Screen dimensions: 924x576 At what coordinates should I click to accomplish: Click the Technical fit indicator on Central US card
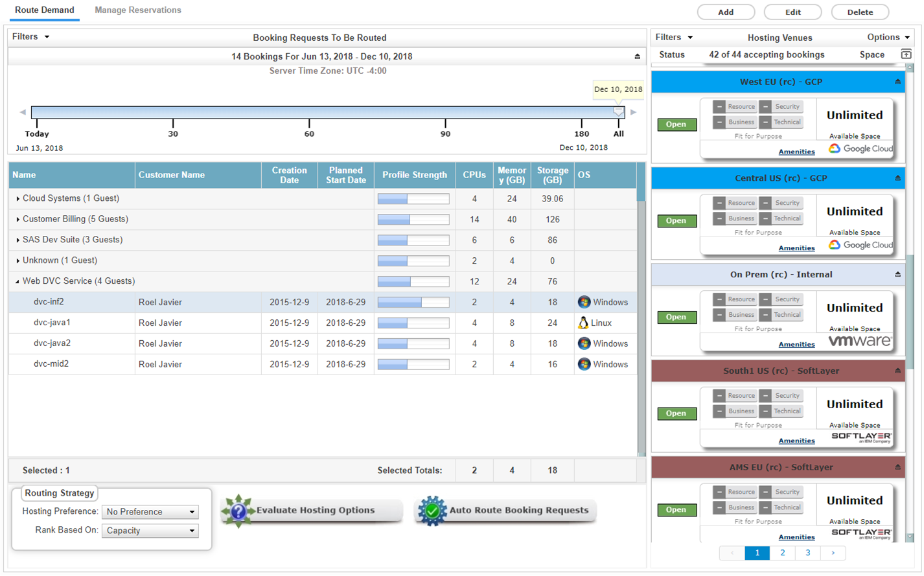tap(781, 218)
